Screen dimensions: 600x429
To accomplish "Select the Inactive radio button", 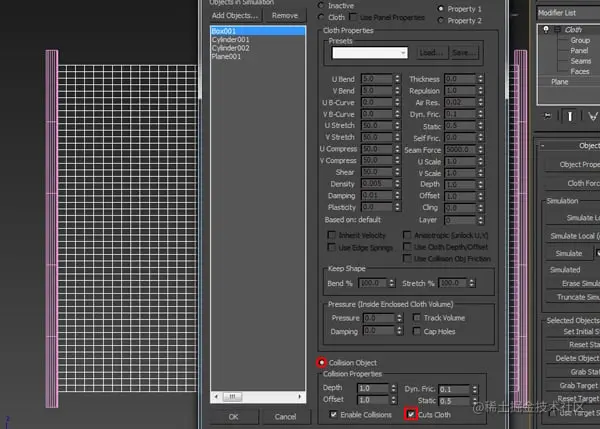I will 321,5.
